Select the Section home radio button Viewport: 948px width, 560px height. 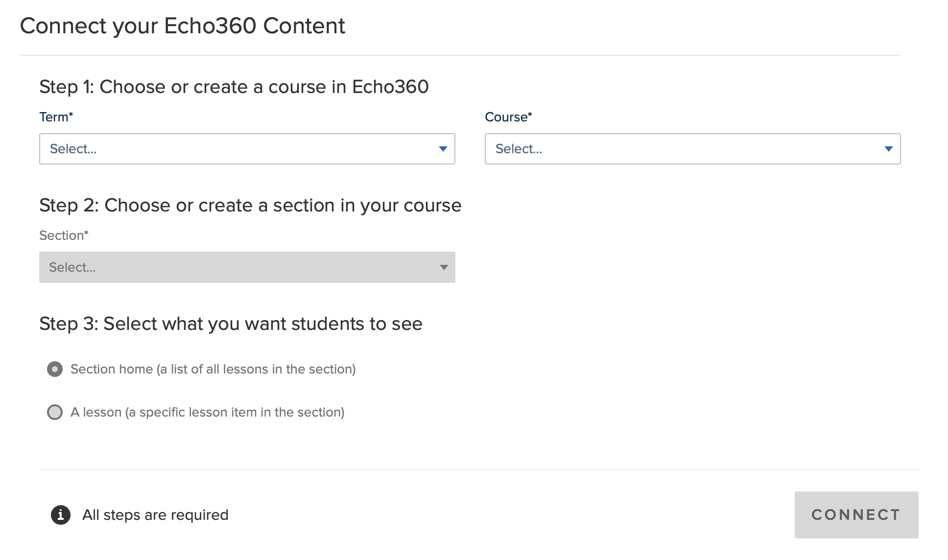55,369
